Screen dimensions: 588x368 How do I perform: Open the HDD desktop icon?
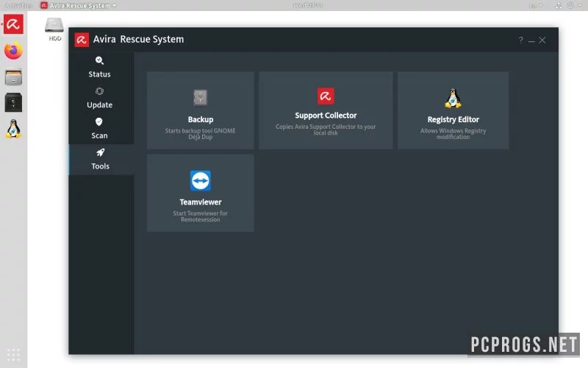point(54,29)
